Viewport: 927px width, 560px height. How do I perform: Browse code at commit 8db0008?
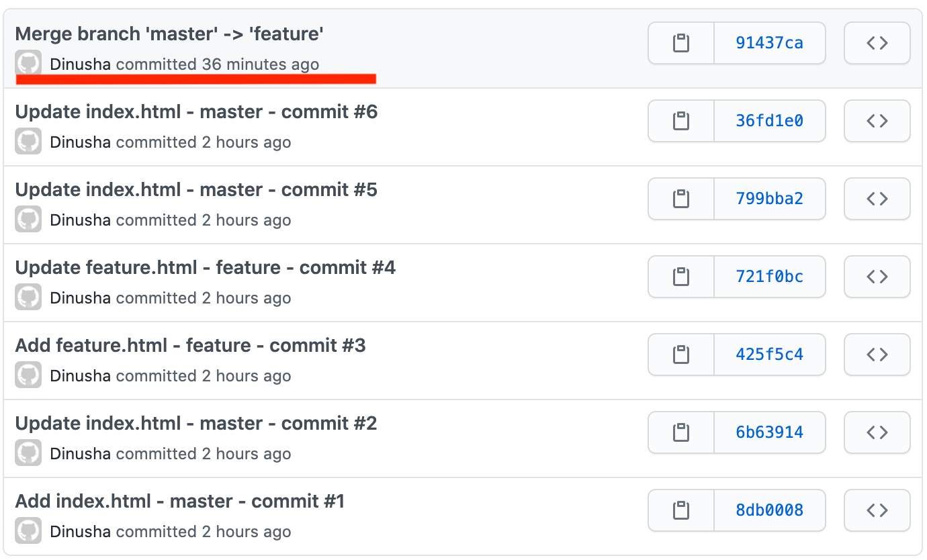tap(877, 510)
